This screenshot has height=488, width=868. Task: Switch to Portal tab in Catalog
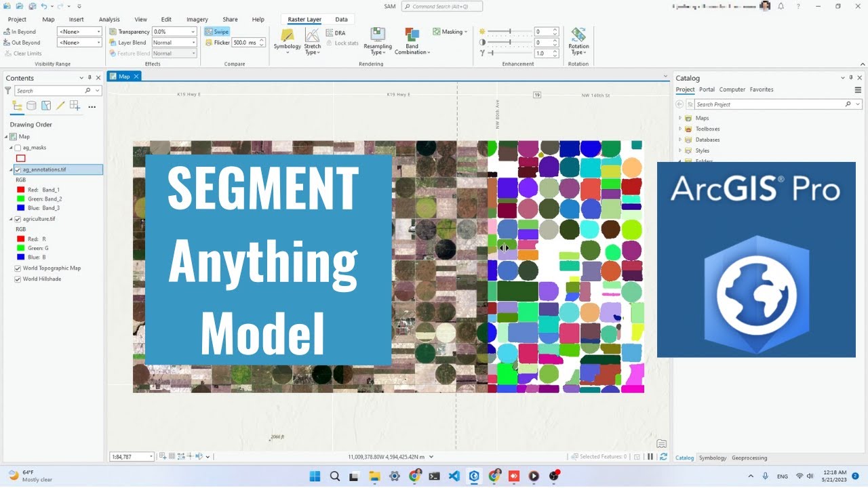(707, 89)
